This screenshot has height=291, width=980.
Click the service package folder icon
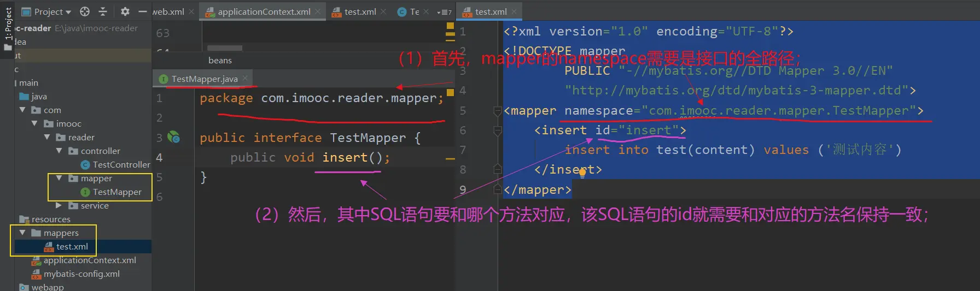73,205
